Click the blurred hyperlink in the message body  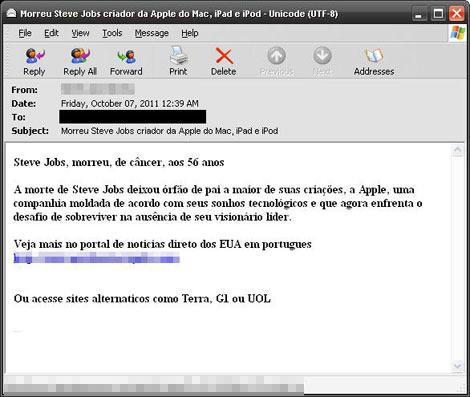click(97, 258)
